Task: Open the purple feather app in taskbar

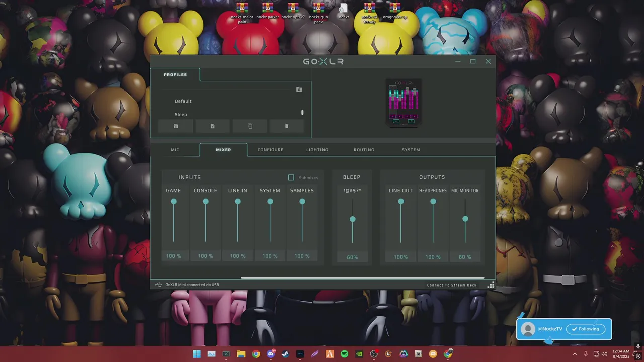Action: (x=315, y=354)
